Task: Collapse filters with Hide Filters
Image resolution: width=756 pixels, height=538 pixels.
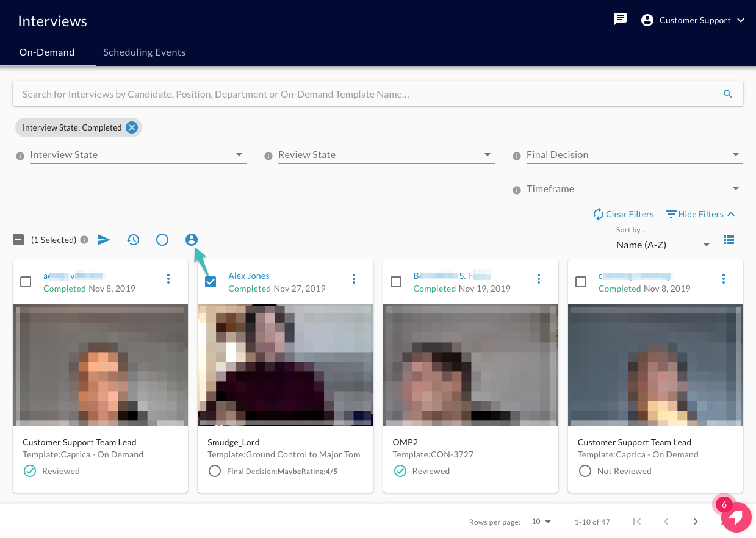Action: pos(700,214)
